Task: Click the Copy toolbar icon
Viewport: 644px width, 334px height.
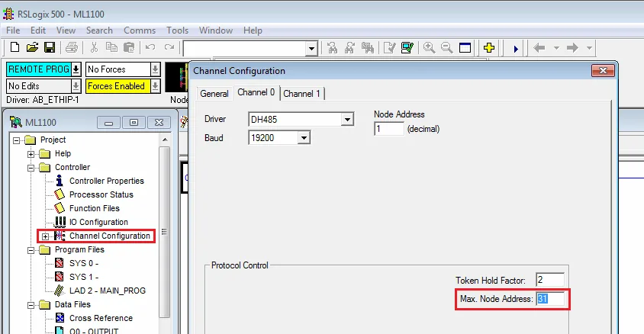Action: tap(111, 47)
